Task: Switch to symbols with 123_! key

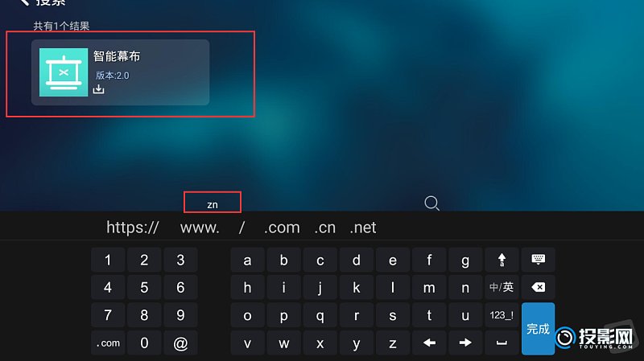Action: click(x=502, y=315)
